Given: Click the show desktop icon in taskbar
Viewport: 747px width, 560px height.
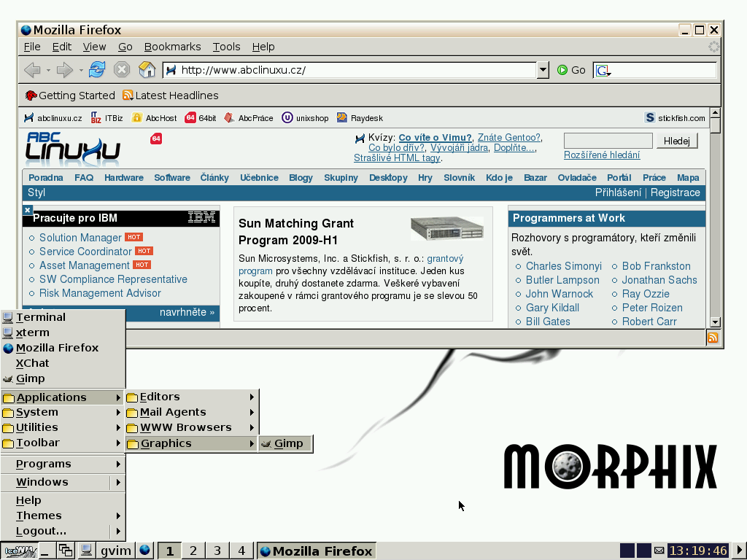Looking at the screenshot, I should 46,551.
